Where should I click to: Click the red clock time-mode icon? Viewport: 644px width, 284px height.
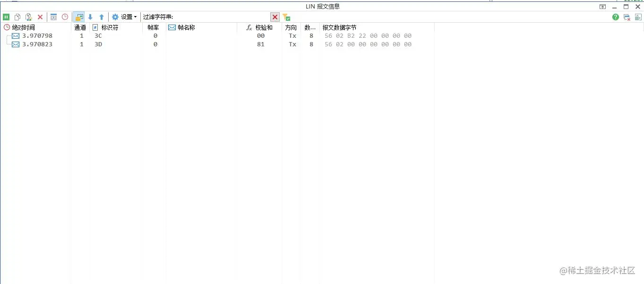tap(65, 17)
